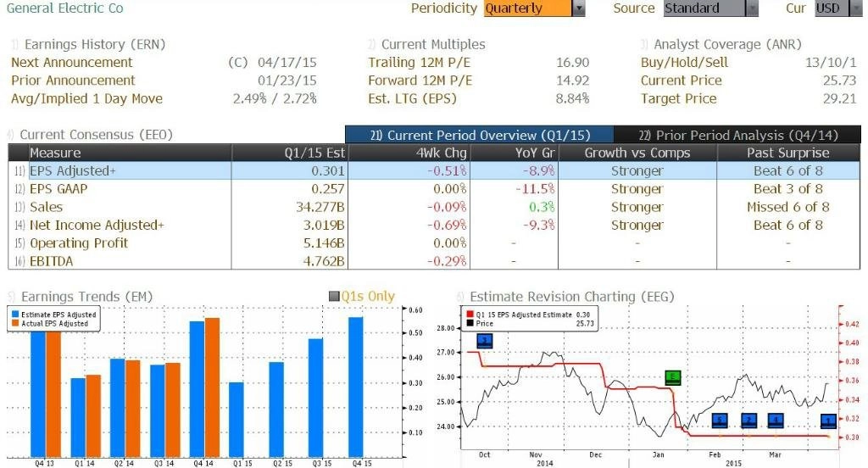Click the Q1 15 estimate bar in Earnings Trends
The height and width of the screenshot is (468, 868).
[236, 420]
